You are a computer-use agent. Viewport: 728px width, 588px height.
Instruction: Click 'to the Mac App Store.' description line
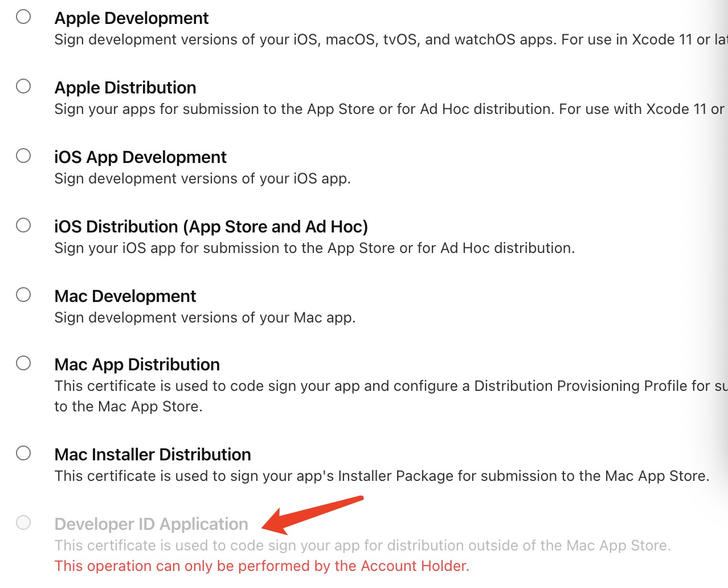click(x=129, y=407)
